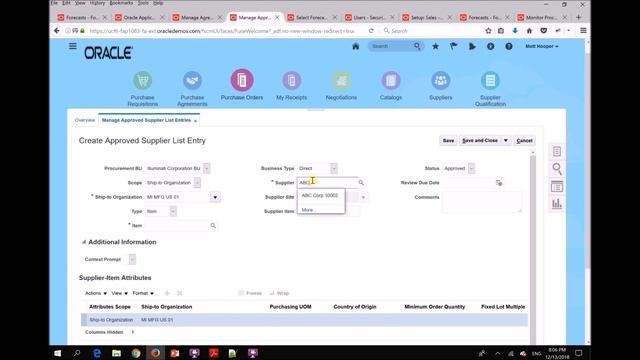
Task: Add a row with the plus icon
Action: point(167,293)
